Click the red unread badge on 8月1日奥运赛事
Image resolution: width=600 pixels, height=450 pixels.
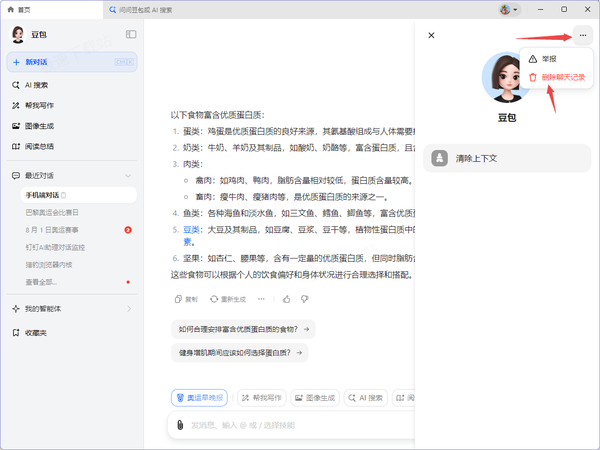coord(128,230)
